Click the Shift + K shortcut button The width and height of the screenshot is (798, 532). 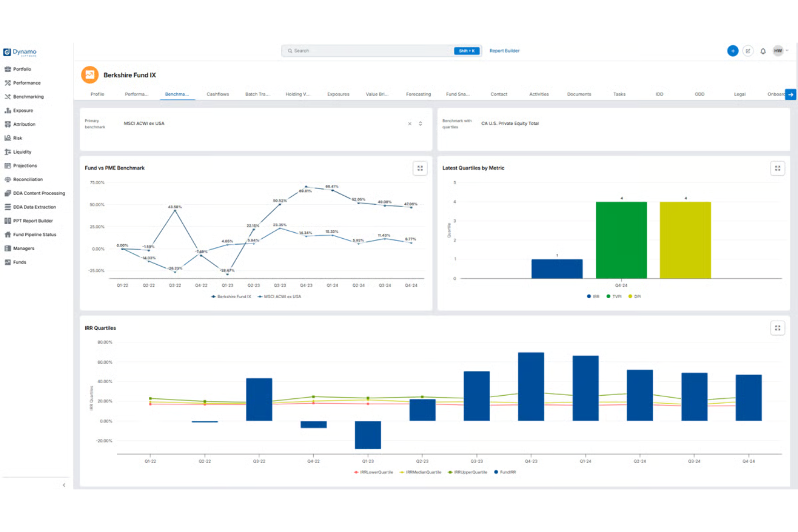(x=467, y=51)
